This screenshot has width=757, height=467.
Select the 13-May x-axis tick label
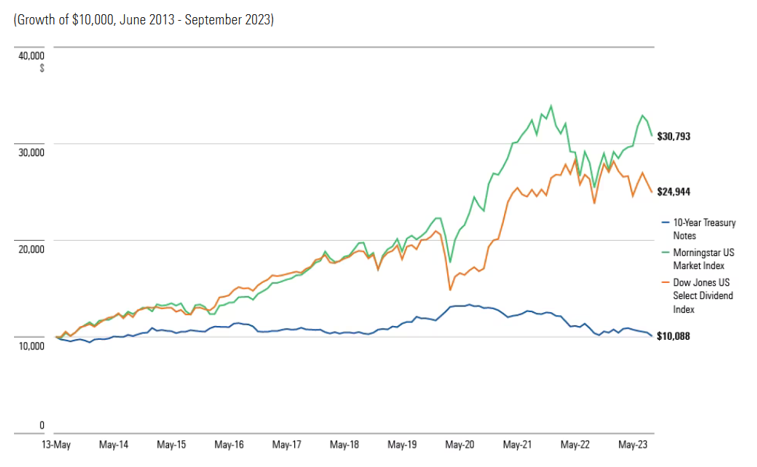tap(57, 443)
